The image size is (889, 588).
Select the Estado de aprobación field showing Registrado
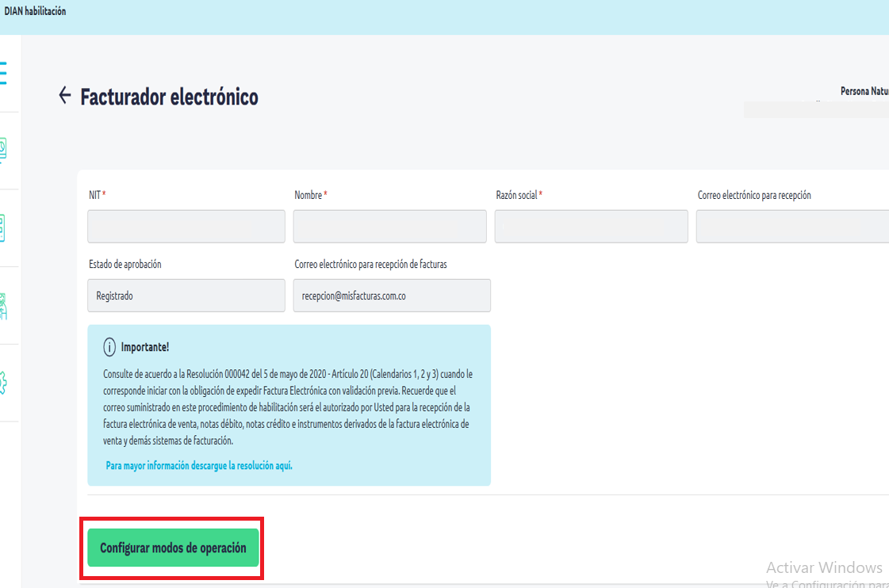[186, 295]
